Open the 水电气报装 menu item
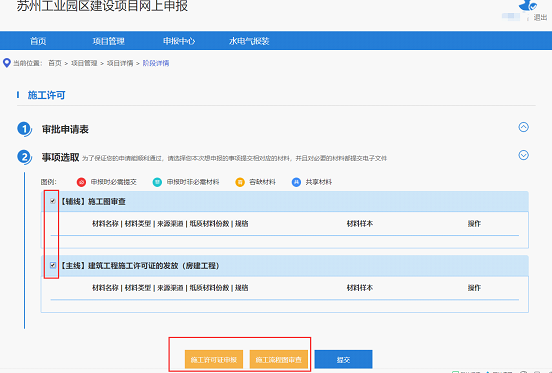Image resolution: width=552 pixels, height=373 pixels. 249,41
